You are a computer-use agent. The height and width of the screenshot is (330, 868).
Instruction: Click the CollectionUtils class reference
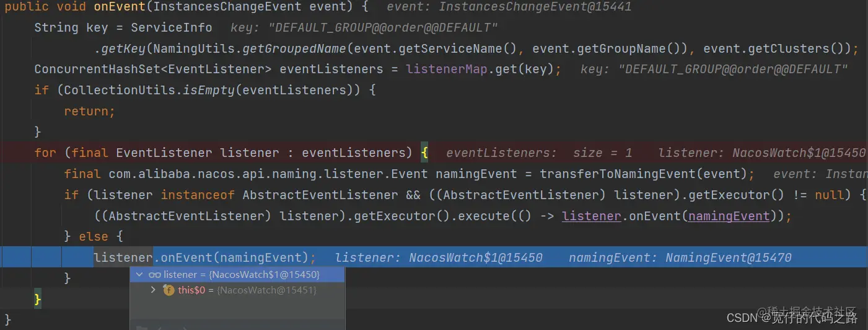coord(120,90)
